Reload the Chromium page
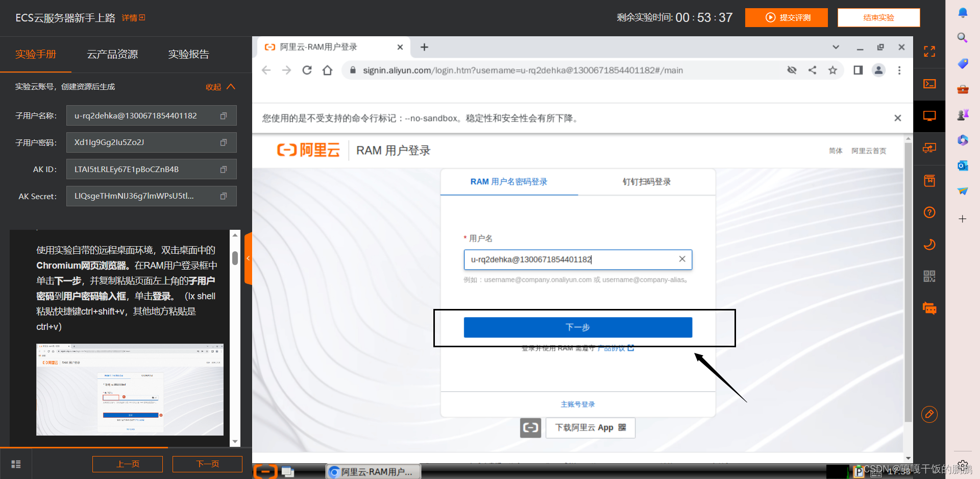 coord(307,70)
